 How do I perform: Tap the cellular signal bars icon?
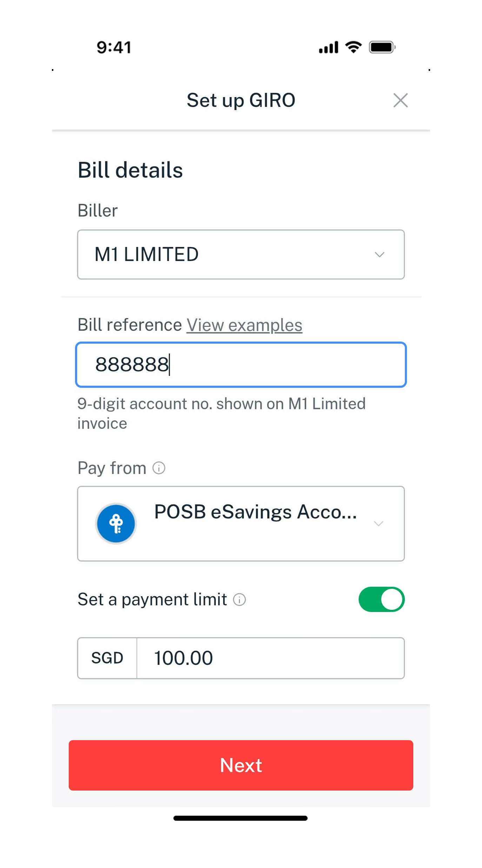pos(328,47)
